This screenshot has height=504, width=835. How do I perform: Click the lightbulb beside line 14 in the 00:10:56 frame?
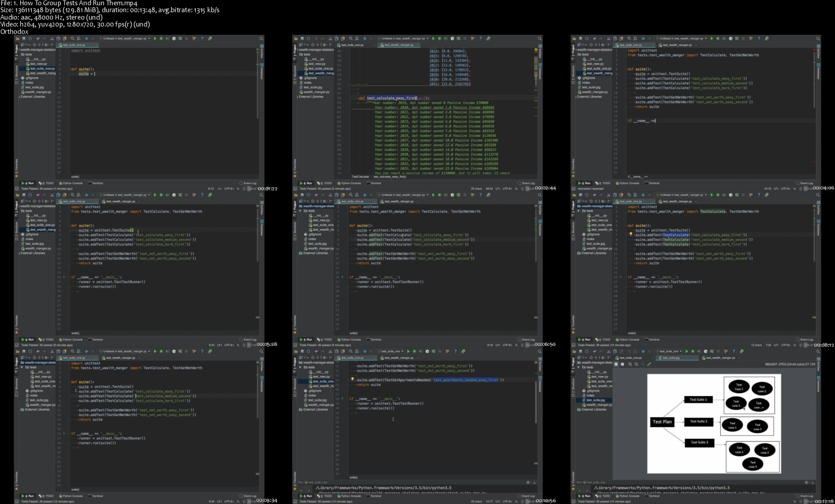point(352,379)
